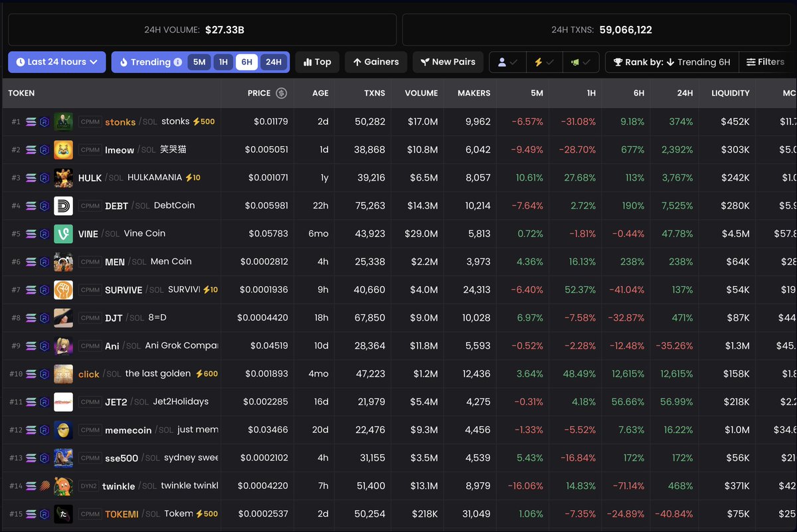Select the 24H trending timeframe
This screenshot has height=532, width=797.
pos(274,62)
